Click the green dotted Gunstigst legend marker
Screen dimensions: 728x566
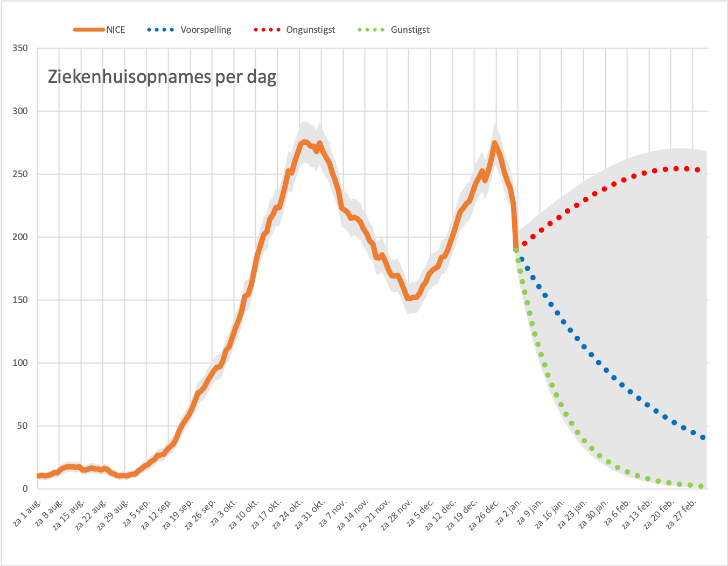click(371, 30)
